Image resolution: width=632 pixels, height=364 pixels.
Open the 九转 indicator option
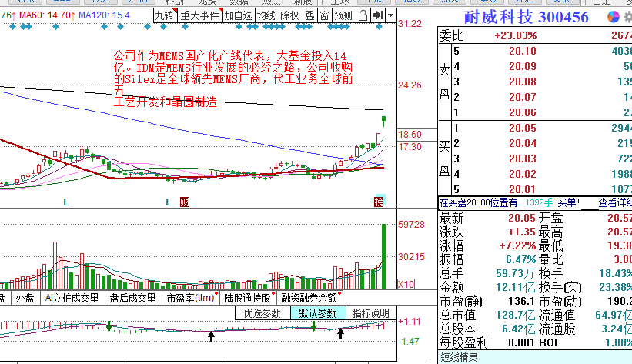pyautogui.click(x=164, y=15)
